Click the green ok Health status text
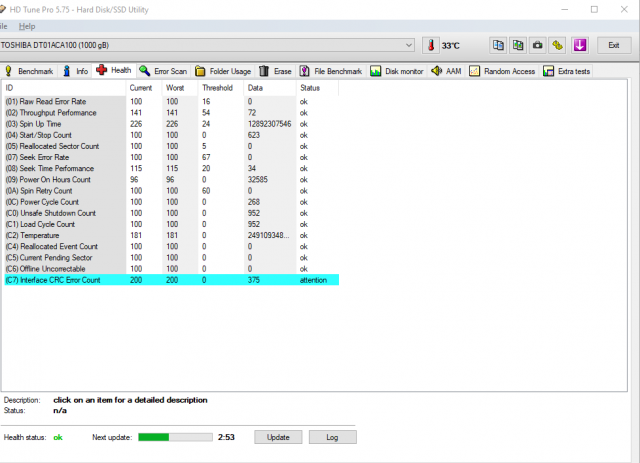640x463 pixels. click(58, 437)
